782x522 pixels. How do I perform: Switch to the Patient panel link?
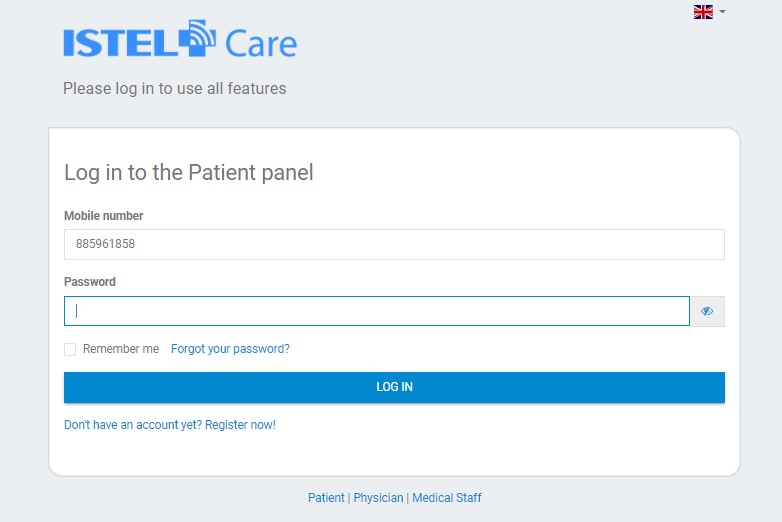click(326, 498)
